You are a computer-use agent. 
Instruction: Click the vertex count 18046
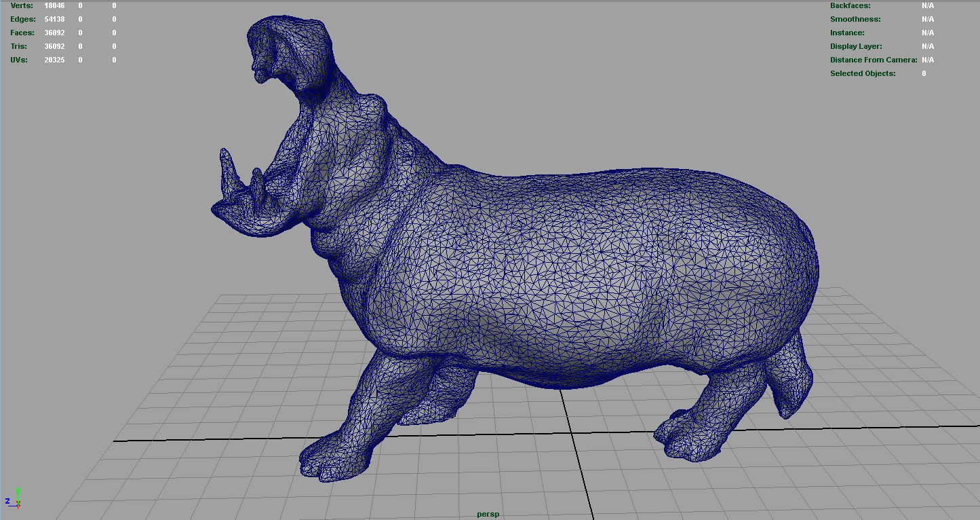[54, 5]
